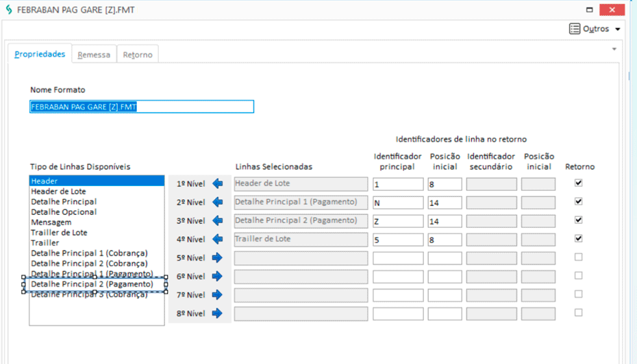Click the Nome Formato text field

142,107
